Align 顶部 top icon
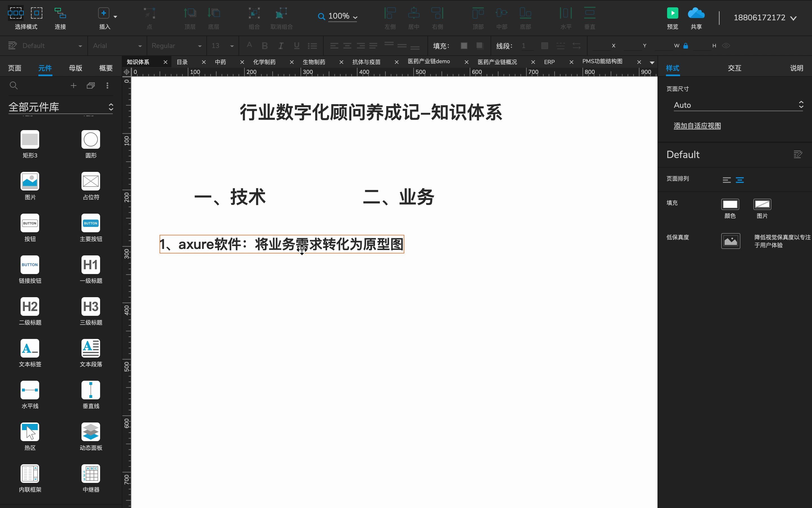This screenshot has width=812, height=508. pyautogui.click(x=478, y=13)
